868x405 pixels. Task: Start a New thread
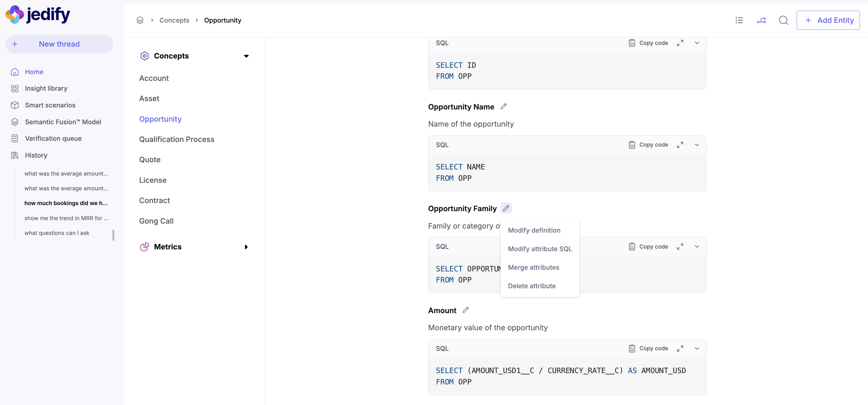coord(59,44)
